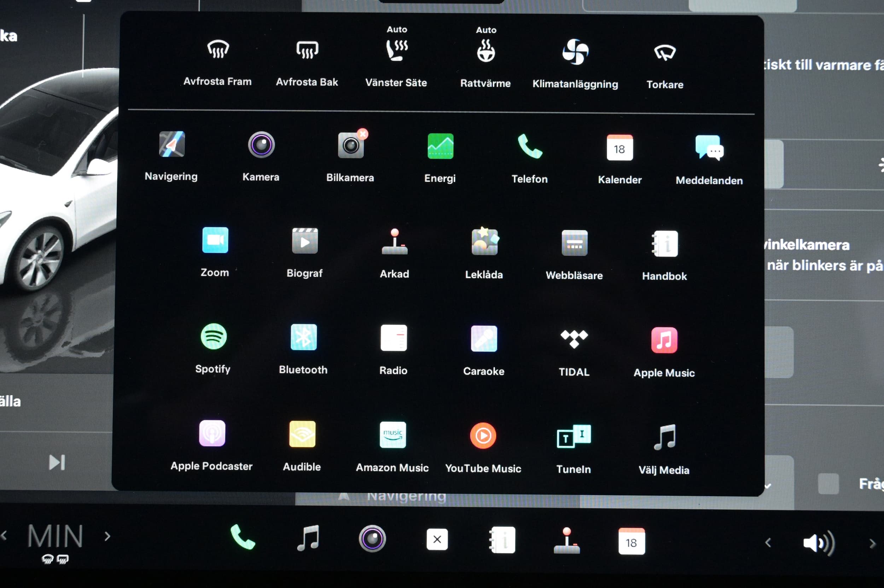The width and height of the screenshot is (884, 588).
Task: Toggle left seat heater (Vänster Säte)
Action: 396,56
